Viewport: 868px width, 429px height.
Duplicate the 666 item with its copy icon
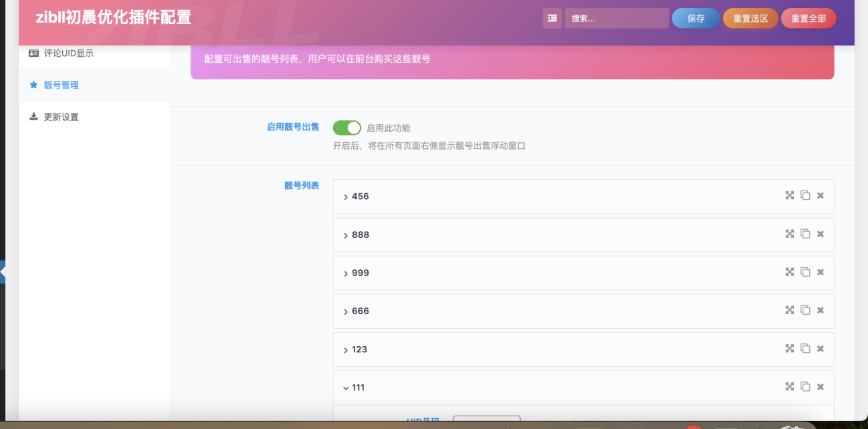pos(805,310)
